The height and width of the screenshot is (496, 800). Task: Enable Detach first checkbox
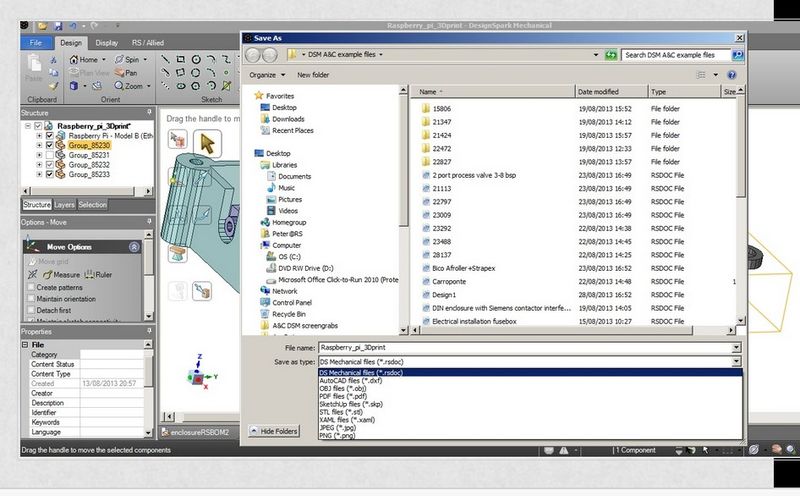tap(31, 310)
